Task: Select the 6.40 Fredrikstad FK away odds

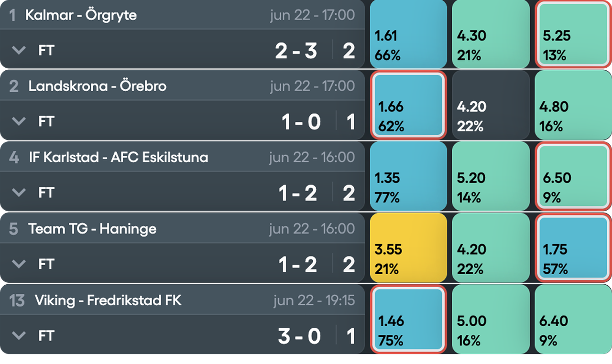Action: pyautogui.click(x=573, y=319)
